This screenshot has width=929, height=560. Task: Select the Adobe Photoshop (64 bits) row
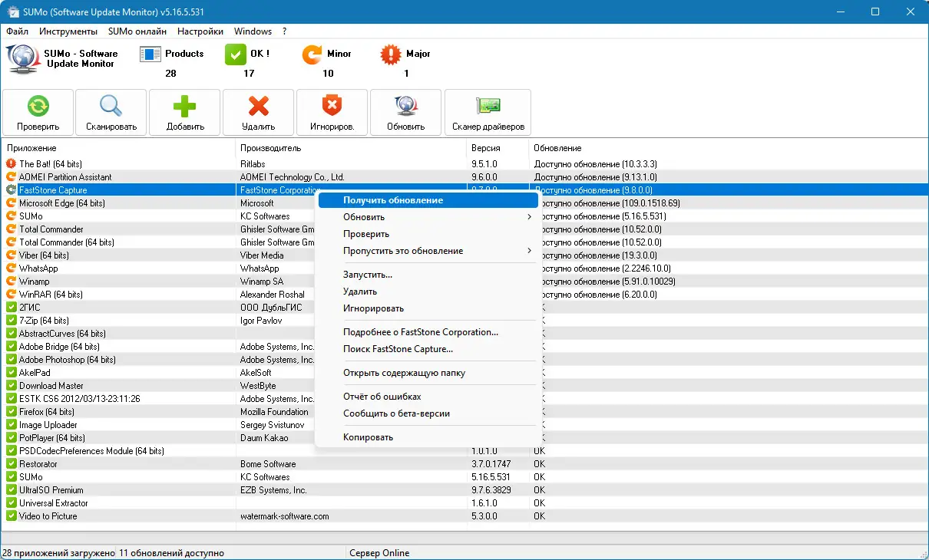point(464,360)
